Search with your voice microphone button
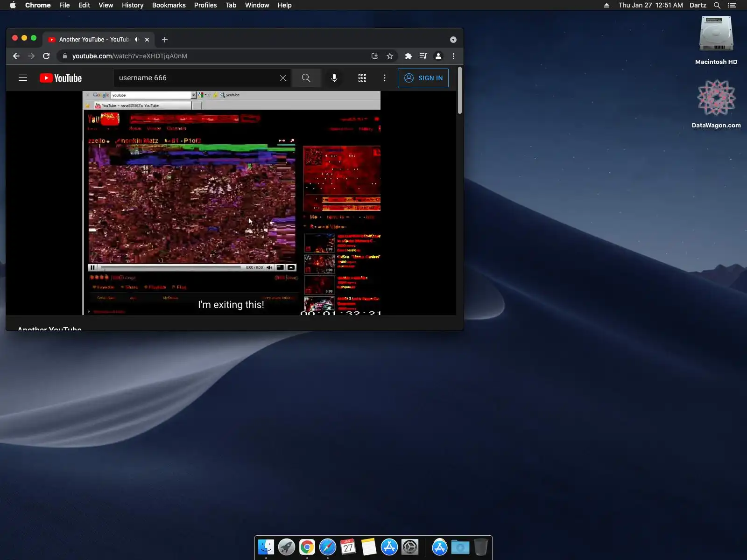 click(334, 78)
